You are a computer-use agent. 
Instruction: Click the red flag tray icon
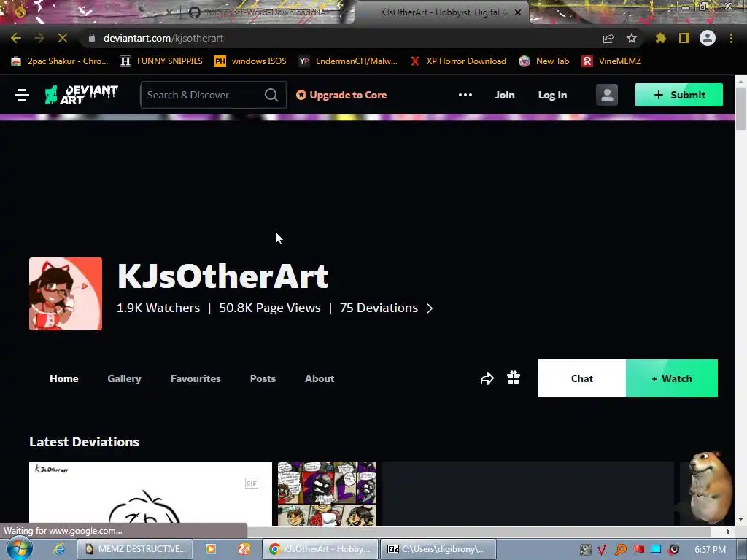tap(638, 550)
